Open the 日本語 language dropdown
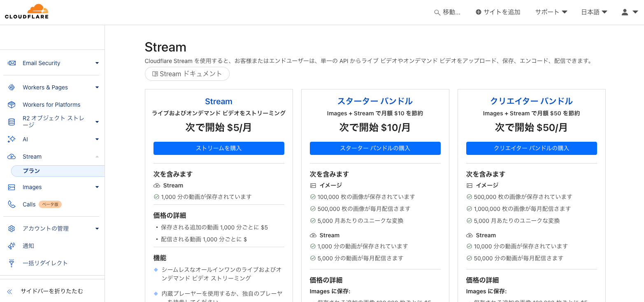This screenshot has width=644, height=302. pos(594,12)
